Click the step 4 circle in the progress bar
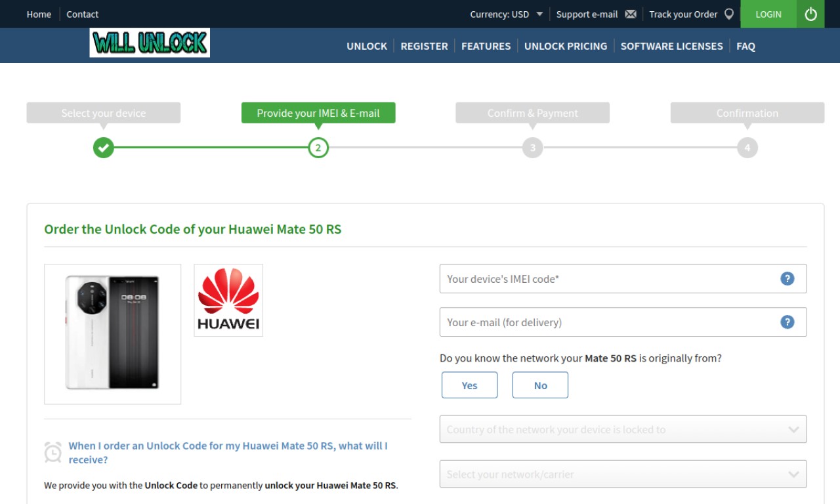Screen dimensions: 840x504 coord(747,148)
